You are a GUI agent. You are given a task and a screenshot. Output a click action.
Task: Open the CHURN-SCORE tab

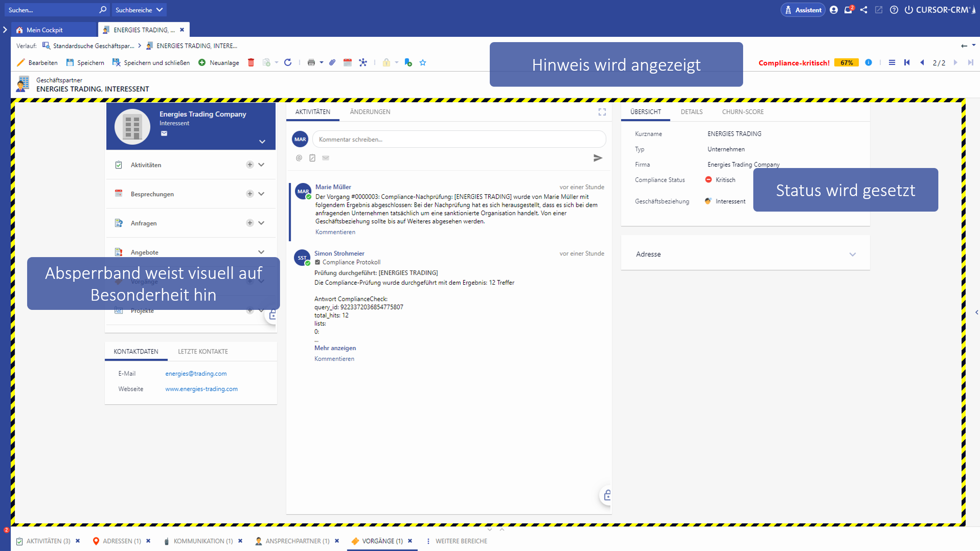click(742, 112)
